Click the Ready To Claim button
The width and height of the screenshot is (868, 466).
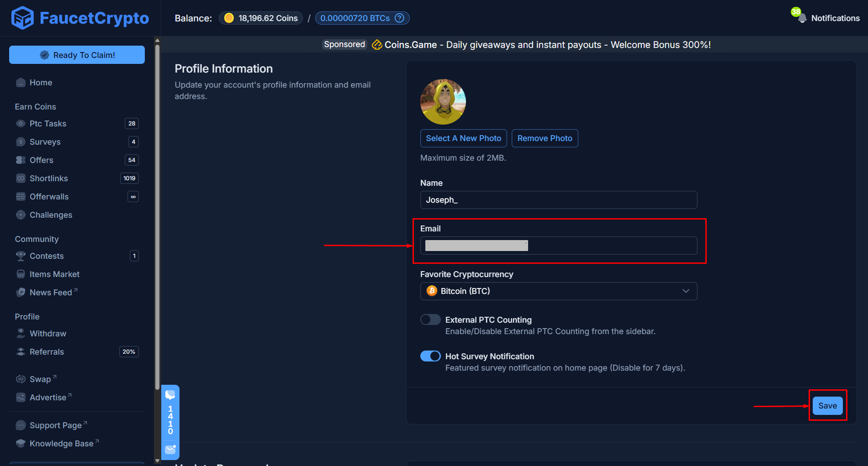(77, 55)
